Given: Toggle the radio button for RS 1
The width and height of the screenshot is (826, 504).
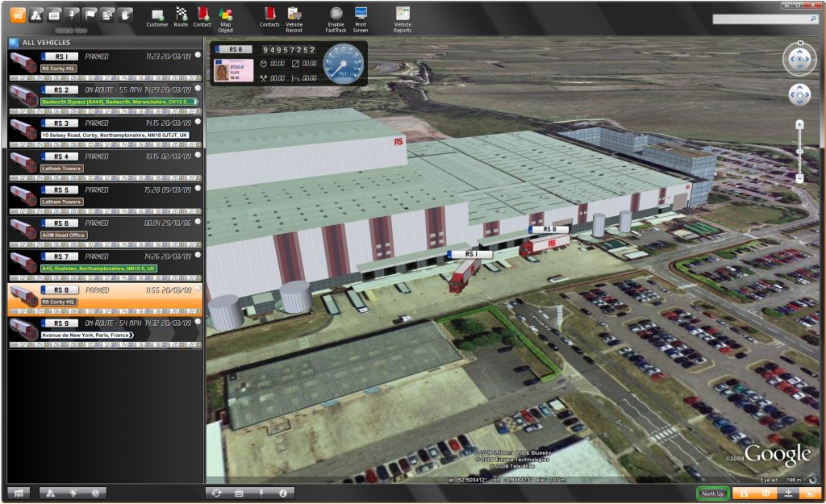Looking at the screenshot, I should coord(198,55).
